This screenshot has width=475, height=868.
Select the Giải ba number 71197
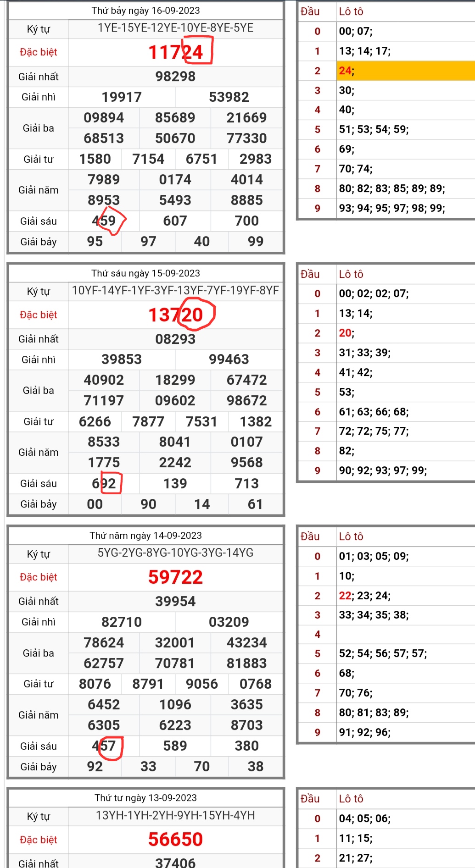coord(104,401)
